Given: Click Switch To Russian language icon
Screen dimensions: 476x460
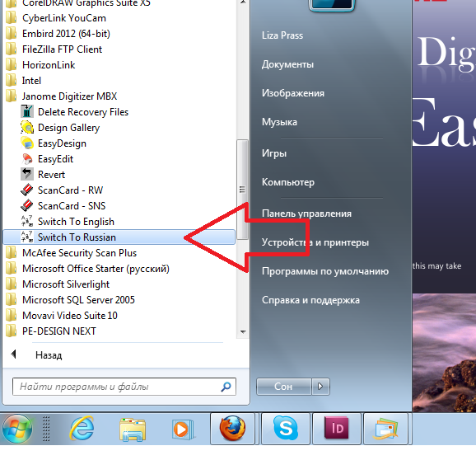Looking at the screenshot, I should 27,237.
